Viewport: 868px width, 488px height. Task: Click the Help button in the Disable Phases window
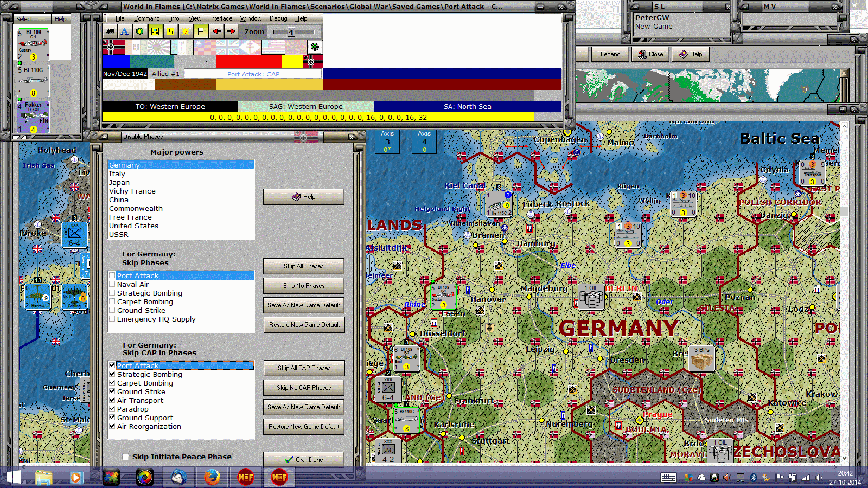tap(304, 197)
